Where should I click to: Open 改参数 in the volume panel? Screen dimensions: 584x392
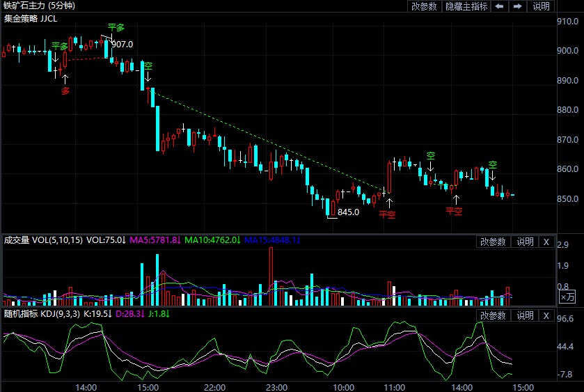pyautogui.click(x=493, y=242)
